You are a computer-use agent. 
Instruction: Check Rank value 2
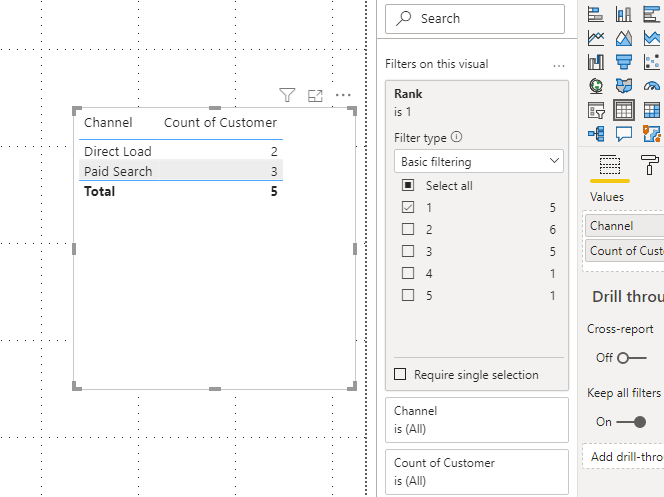(x=408, y=229)
